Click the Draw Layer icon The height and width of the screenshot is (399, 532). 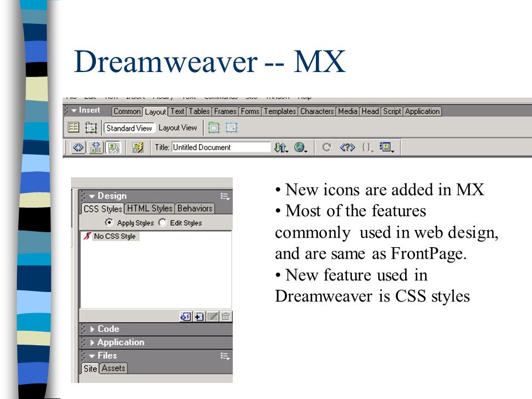[x=91, y=127]
